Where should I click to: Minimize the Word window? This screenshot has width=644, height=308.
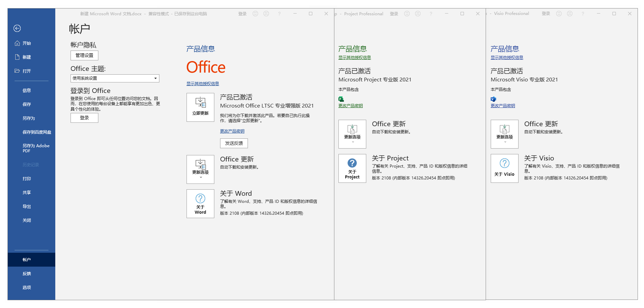click(x=295, y=14)
